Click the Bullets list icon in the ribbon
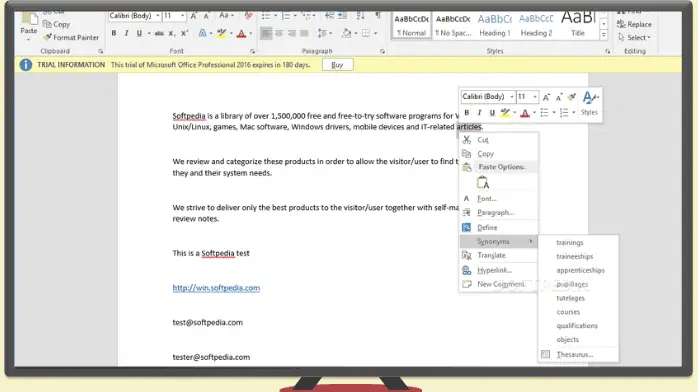The height and width of the screenshot is (392, 698). click(x=266, y=16)
